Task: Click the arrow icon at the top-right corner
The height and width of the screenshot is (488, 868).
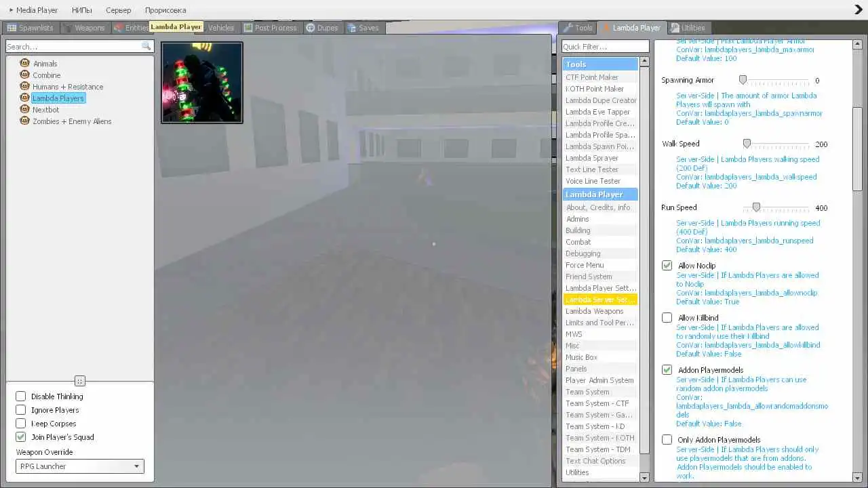Action: tap(858, 9)
